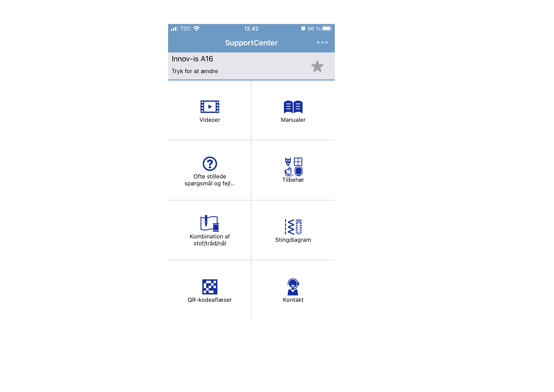The width and height of the screenshot is (554, 392).
Task: Click the open book Manualer icon
Action: (x=293, y=106)
